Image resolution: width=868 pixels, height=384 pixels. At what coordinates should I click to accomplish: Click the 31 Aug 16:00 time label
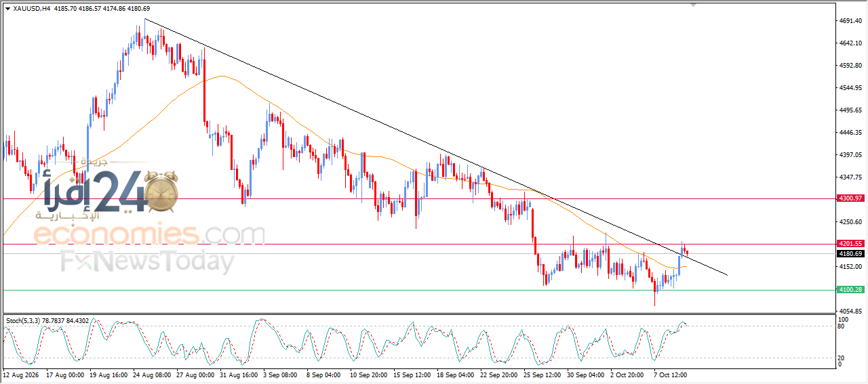coord(239,374)
